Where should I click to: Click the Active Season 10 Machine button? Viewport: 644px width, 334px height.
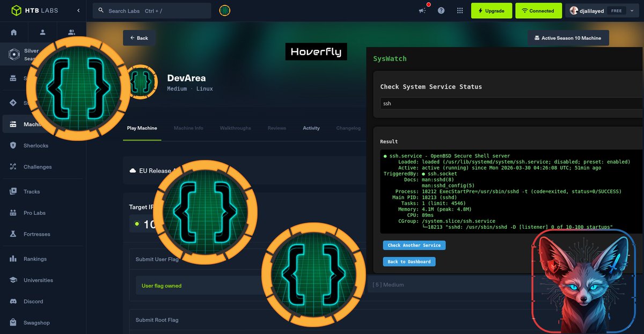coord(568,38)
